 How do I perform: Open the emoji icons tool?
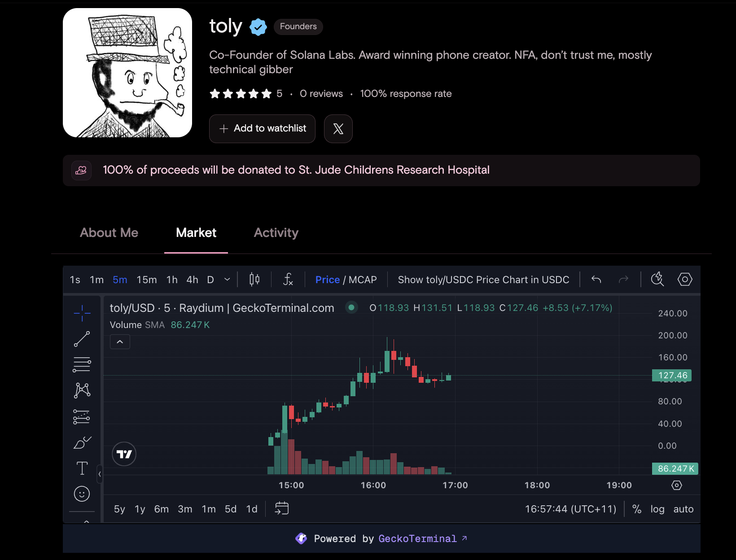82,494
